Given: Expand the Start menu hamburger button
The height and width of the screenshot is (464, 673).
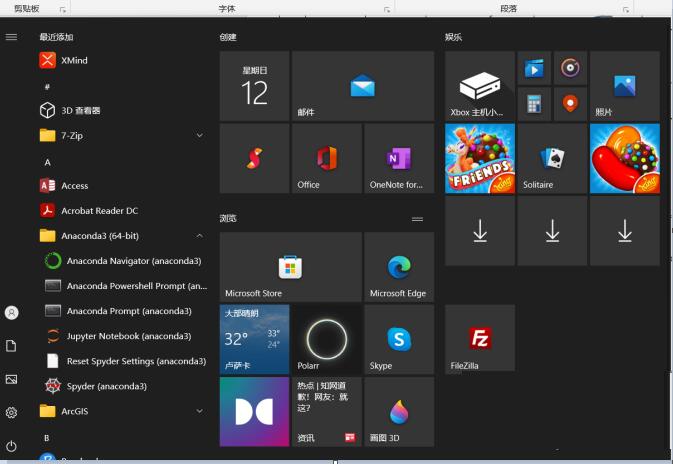Looking at the screenshot, I should point(11,37).
